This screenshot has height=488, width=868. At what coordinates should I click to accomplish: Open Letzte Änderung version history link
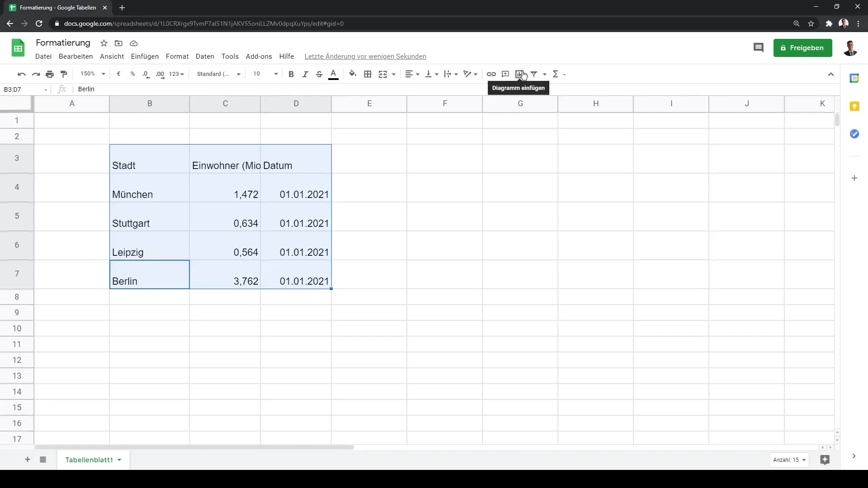365,56
